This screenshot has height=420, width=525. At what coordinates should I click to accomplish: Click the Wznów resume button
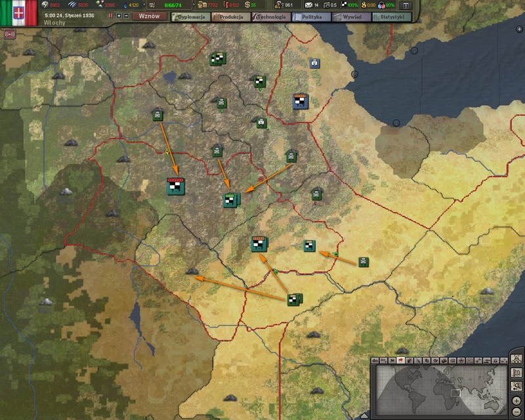pyautogui.click(x=150, y=16)
